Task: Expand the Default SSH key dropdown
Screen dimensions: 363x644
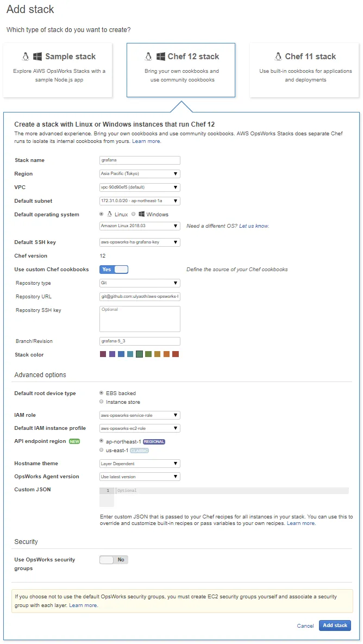Action: [140, 242]
